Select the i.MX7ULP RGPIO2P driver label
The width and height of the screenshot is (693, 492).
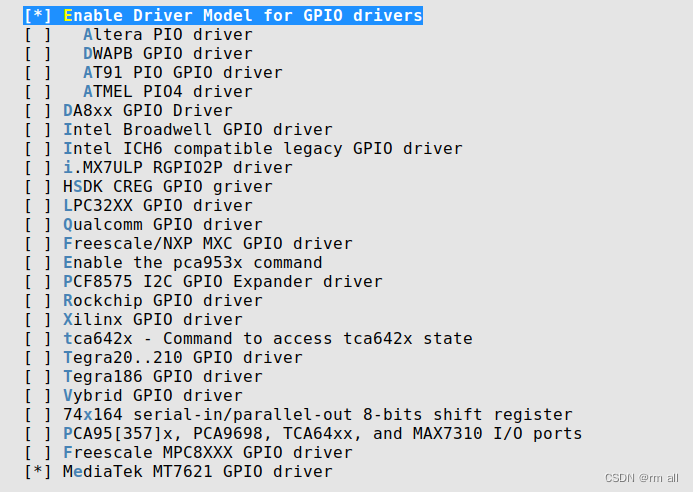click(178, 168)
